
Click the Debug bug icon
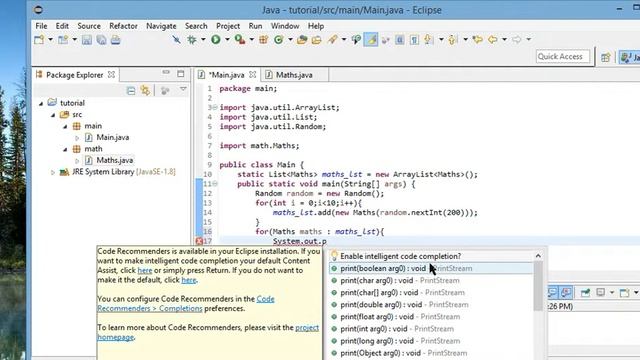point(191,40)
